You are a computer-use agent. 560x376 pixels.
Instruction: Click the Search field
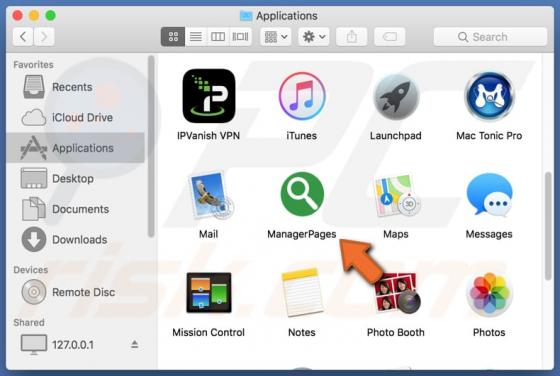[x=490, y=37]
